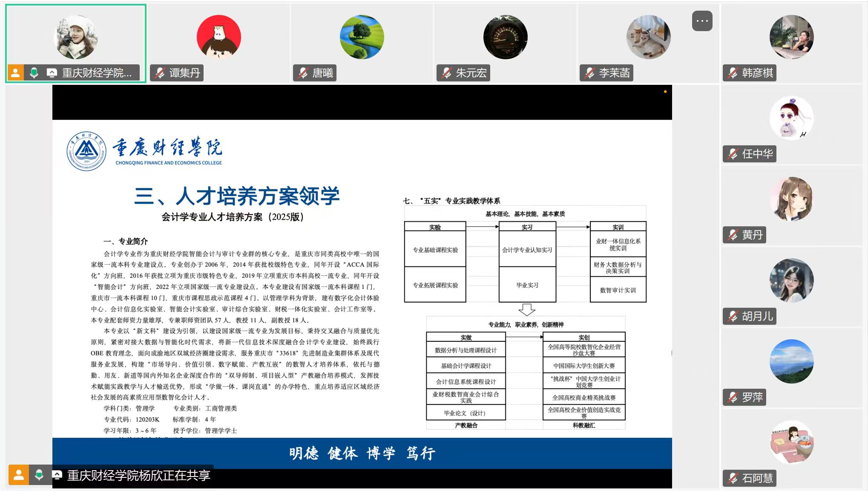Click muted mic icon next to 任中华
Image resolution: width=868 pixels, height=491 pixels.
[x=733, y=154]
